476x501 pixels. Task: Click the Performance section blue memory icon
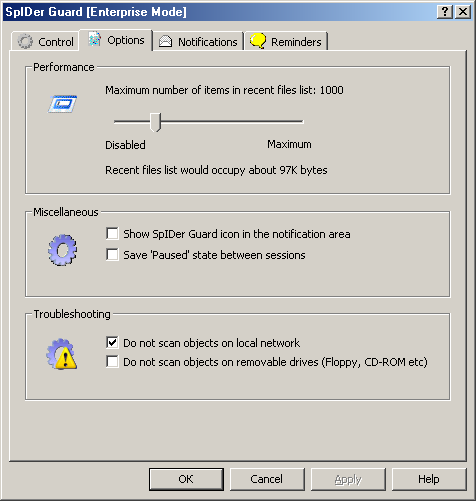(x=63, y=104)
